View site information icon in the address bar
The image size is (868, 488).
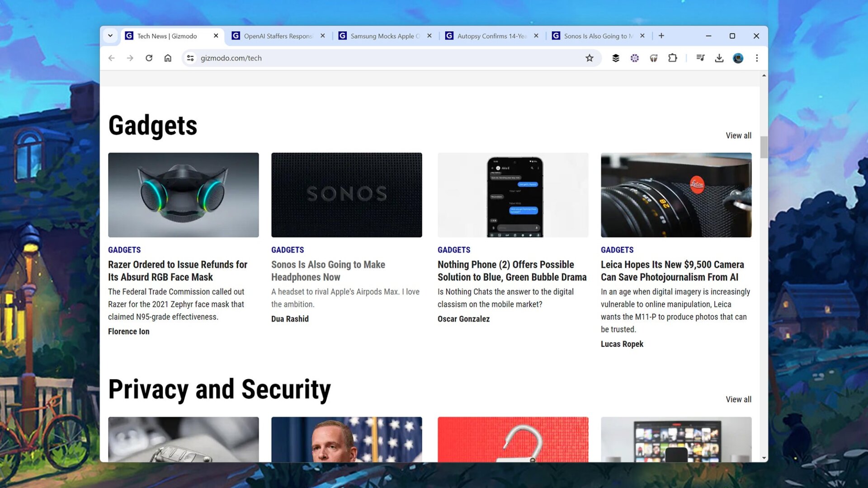(x=190, y=58)
